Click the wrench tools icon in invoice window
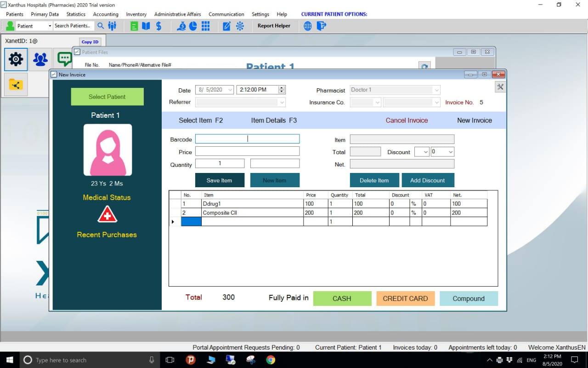This screenshot has width=588, height=368. click(x=500, y=87)
